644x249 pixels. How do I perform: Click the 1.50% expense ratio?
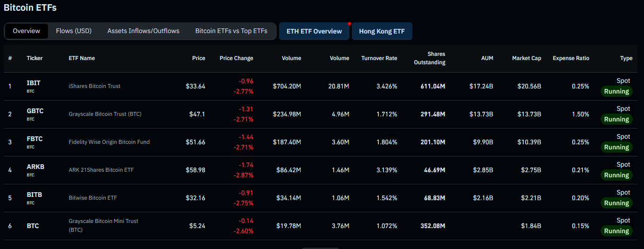coord(581,114)
